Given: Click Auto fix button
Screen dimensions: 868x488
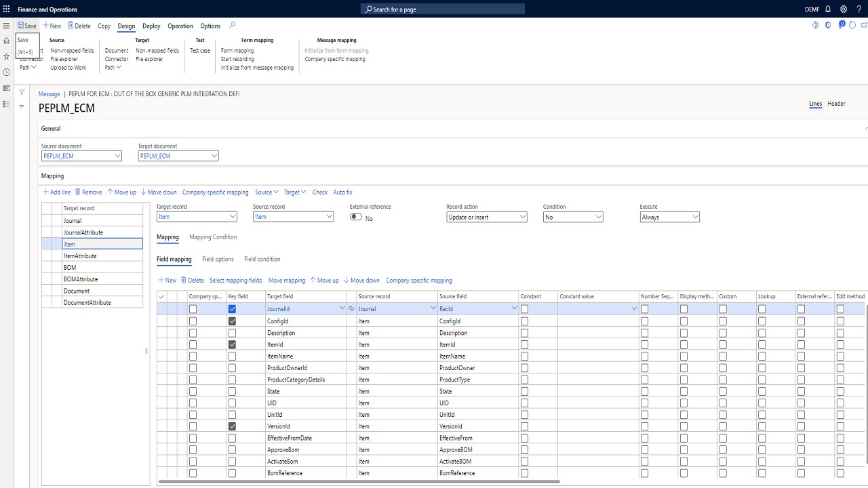Looking at the screenshot, I should click(x=342, y=192).
